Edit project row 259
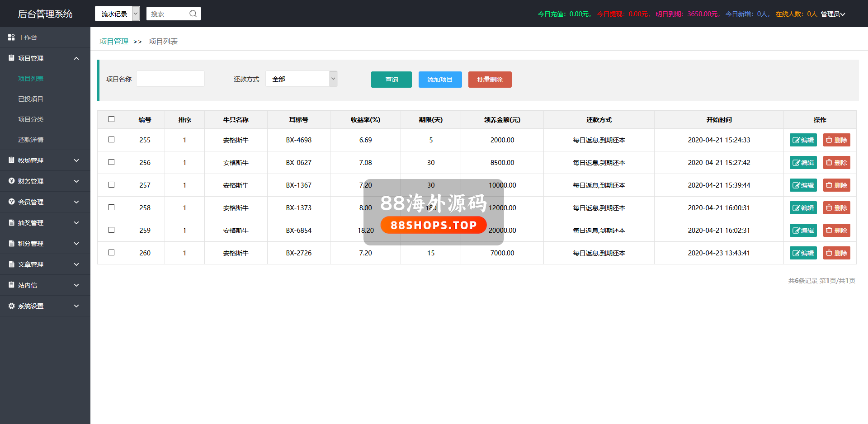Screen dimensions: 868x424 click(x=803, y=231)
